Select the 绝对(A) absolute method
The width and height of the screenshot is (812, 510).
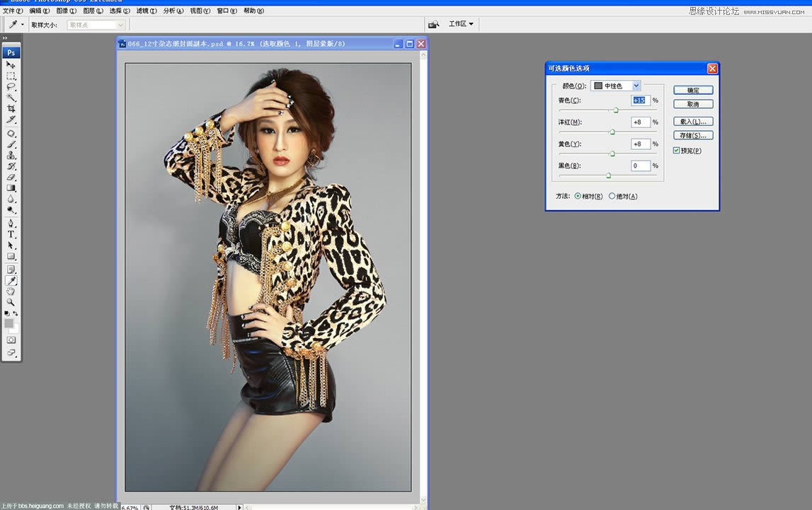coord(612,196)
